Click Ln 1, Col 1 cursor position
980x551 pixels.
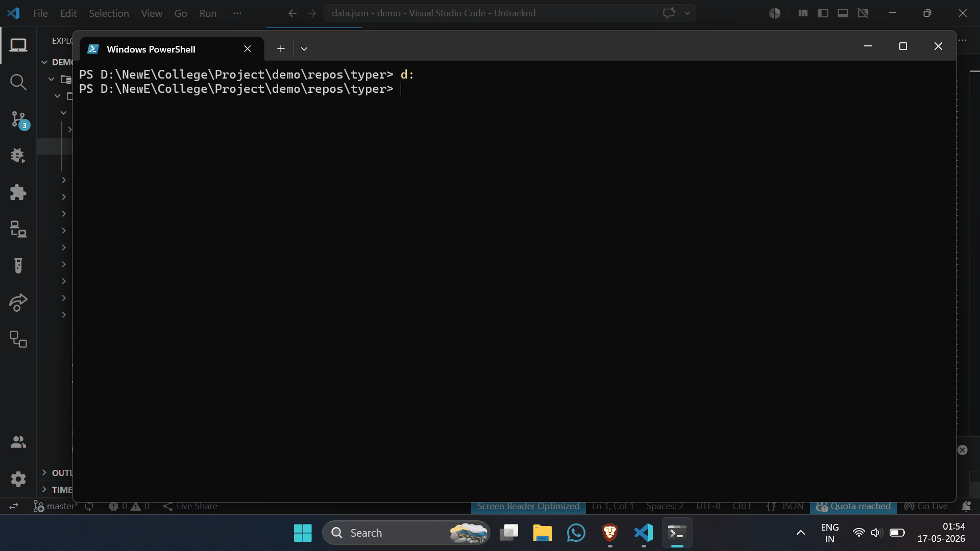[613, 506]
